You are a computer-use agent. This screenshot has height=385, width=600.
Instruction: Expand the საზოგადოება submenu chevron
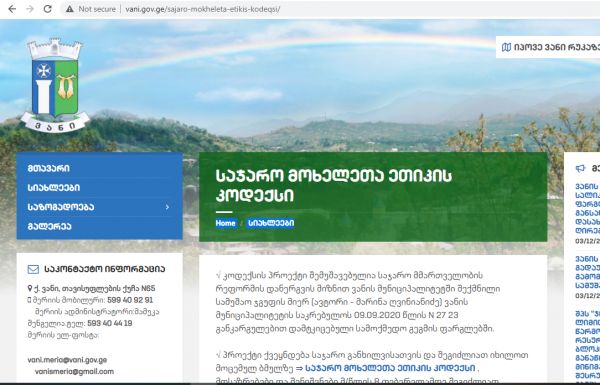pyautogui.click(x=167, y=207)
